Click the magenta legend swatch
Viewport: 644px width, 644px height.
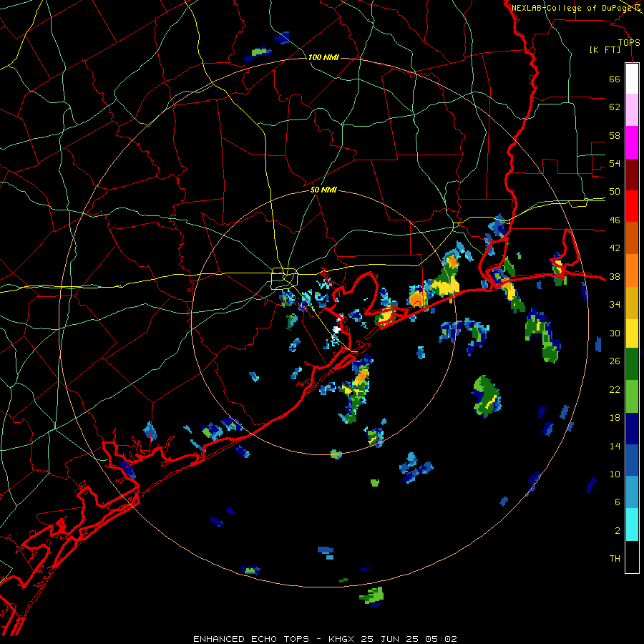[x=632, y=142]
